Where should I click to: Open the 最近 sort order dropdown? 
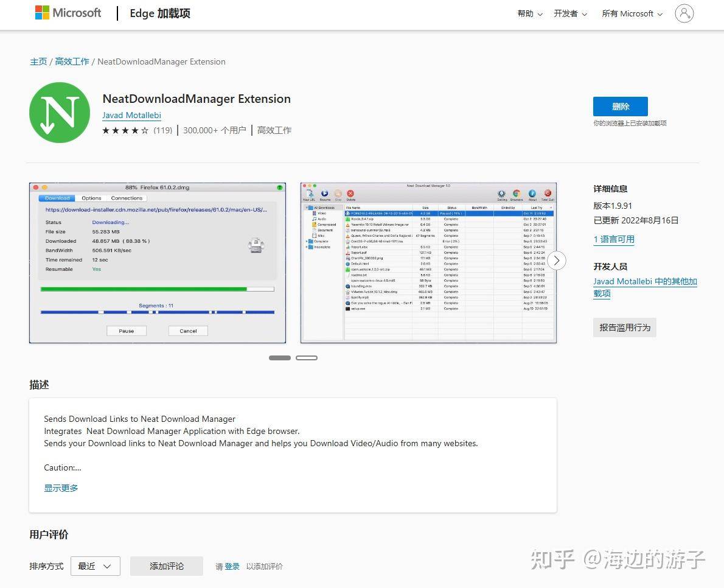pos(96,566)
